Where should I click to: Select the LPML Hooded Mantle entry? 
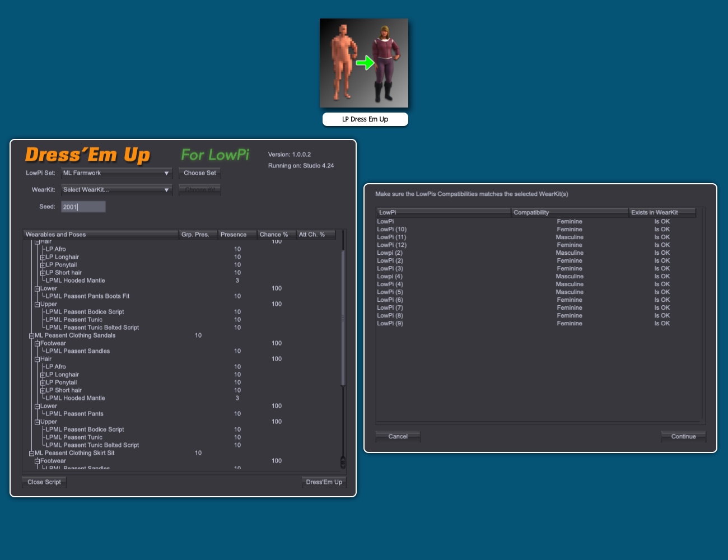point(76,280)
